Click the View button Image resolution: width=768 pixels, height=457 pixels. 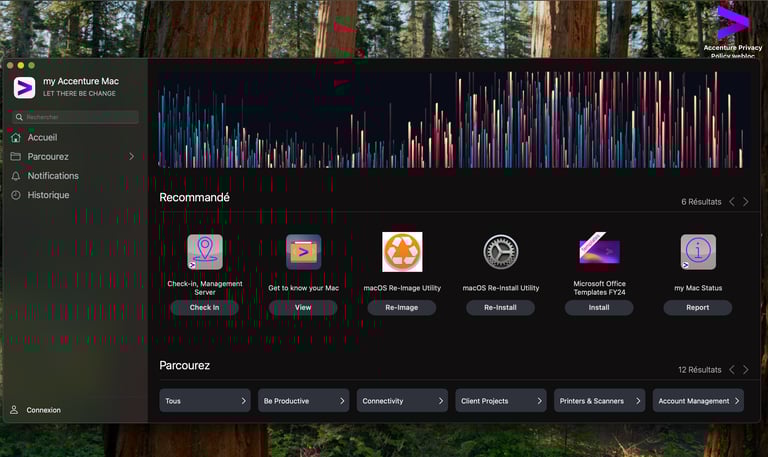(x=303, y=308)
